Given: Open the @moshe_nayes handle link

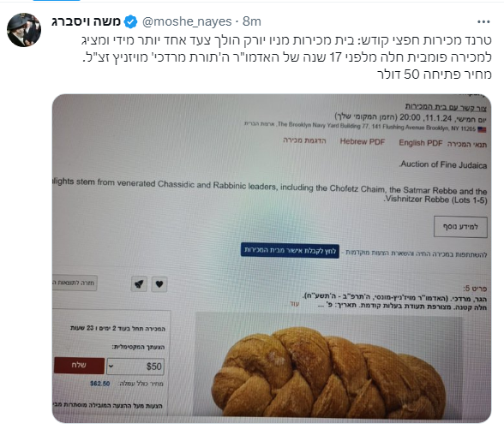Looking at the screenshot, I should tap(187, 22).
